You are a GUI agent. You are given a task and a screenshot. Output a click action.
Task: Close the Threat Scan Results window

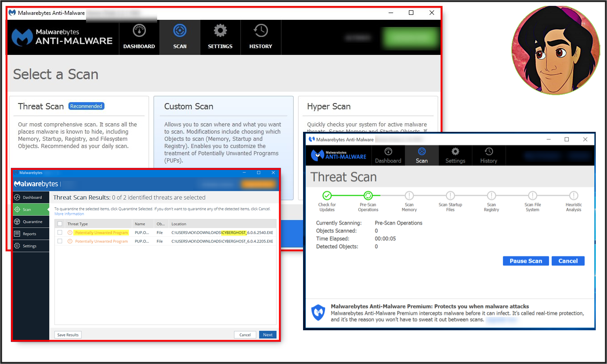(273, 173)
